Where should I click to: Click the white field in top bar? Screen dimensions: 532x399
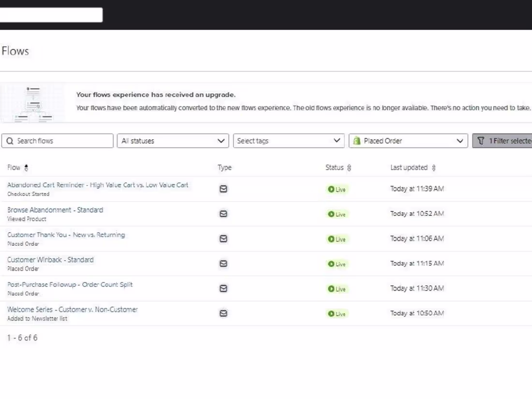[x=51, y=15]
